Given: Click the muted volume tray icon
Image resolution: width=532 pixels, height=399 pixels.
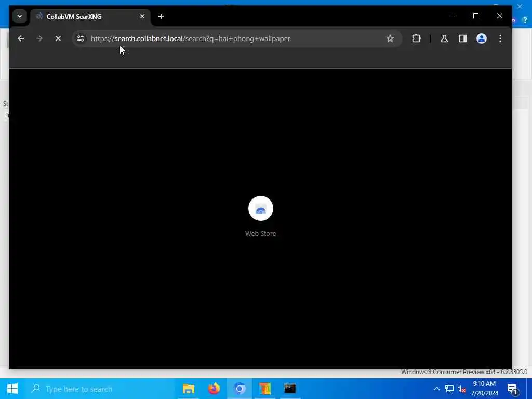Looking at the screenshot, I should coord(461,389).
